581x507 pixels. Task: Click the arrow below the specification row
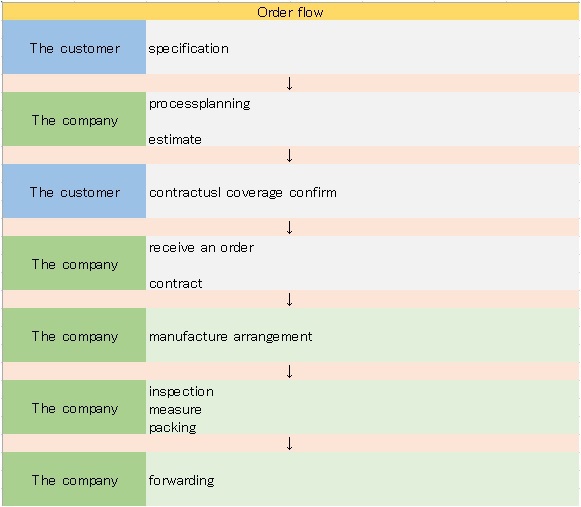(x=290, y=83)
